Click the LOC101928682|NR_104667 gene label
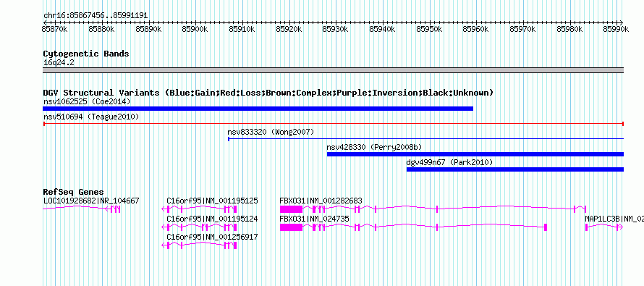Image resolution: width=644 pixels, height=286 pixels. point(91,201)
